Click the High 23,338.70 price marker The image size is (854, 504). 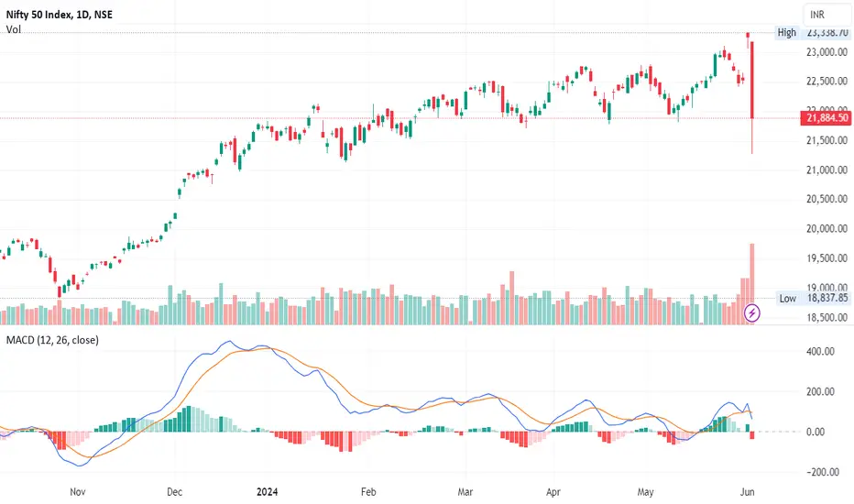814,32
